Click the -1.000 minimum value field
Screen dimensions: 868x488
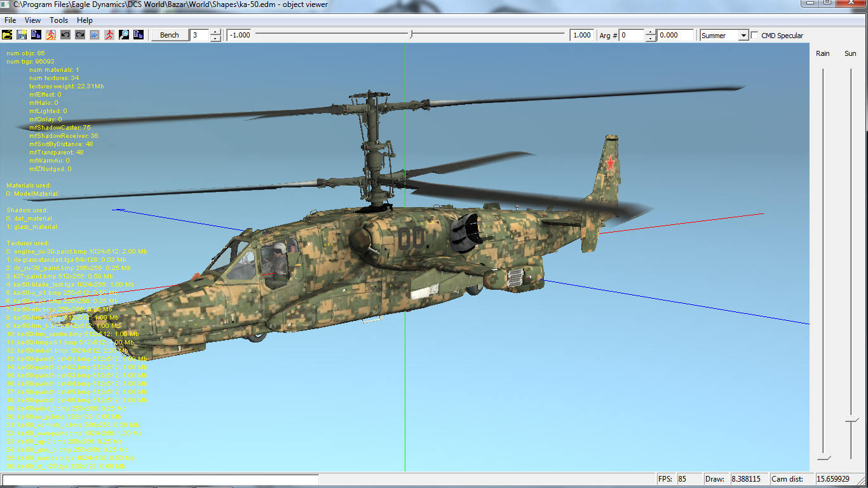[x=240, y=36]
